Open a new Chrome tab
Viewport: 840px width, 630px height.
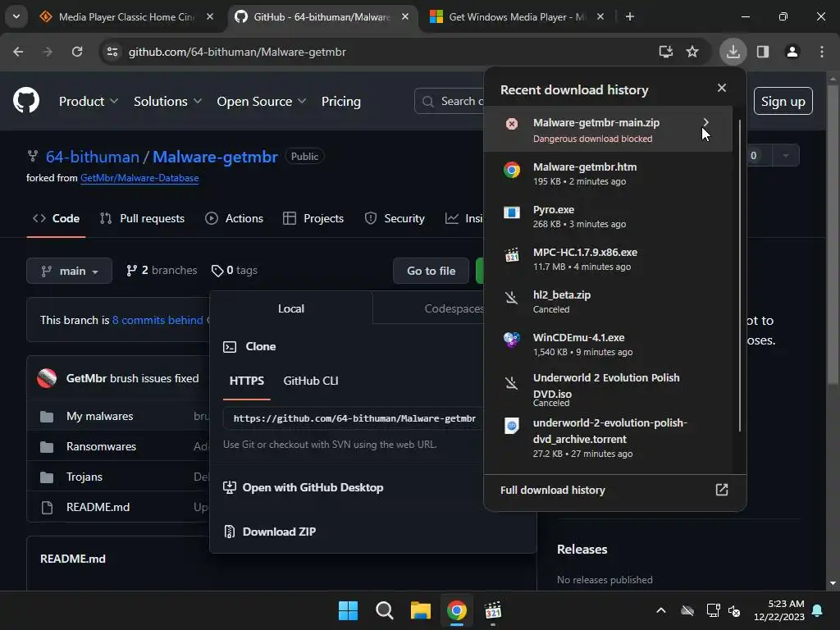630,16
